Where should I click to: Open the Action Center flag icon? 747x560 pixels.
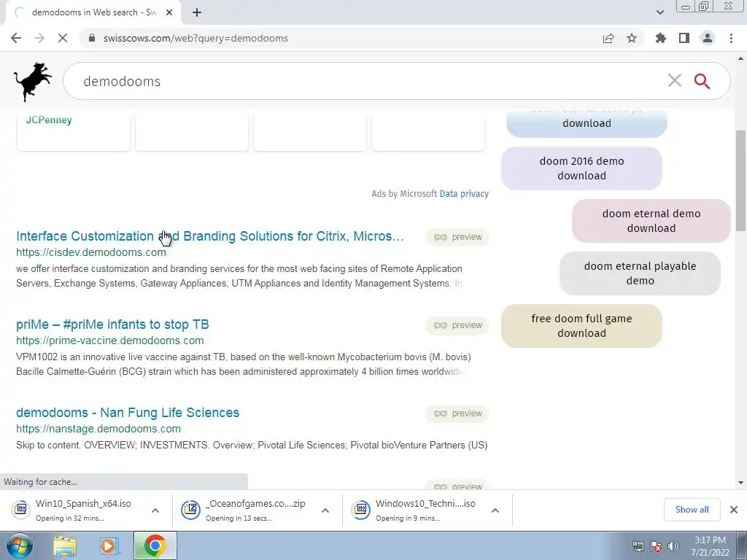coord(656,546)
